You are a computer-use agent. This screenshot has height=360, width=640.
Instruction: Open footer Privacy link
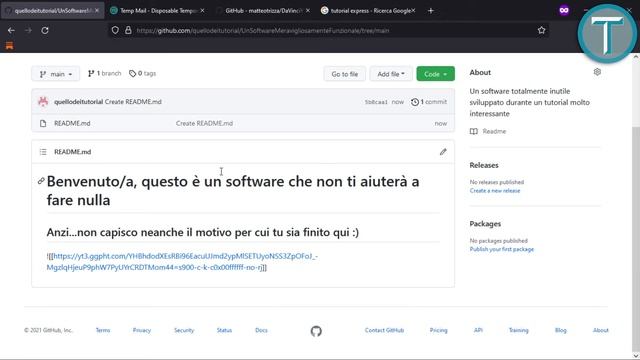click(142, 330)
